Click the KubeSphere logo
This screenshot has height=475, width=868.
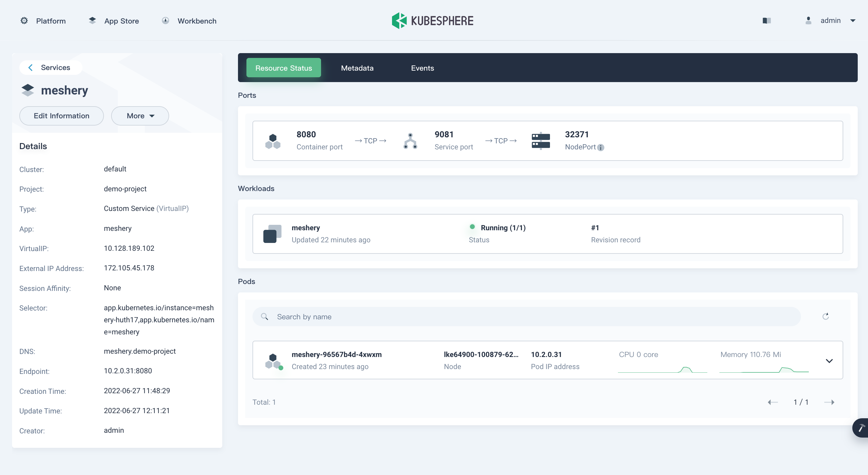(433, 21)
